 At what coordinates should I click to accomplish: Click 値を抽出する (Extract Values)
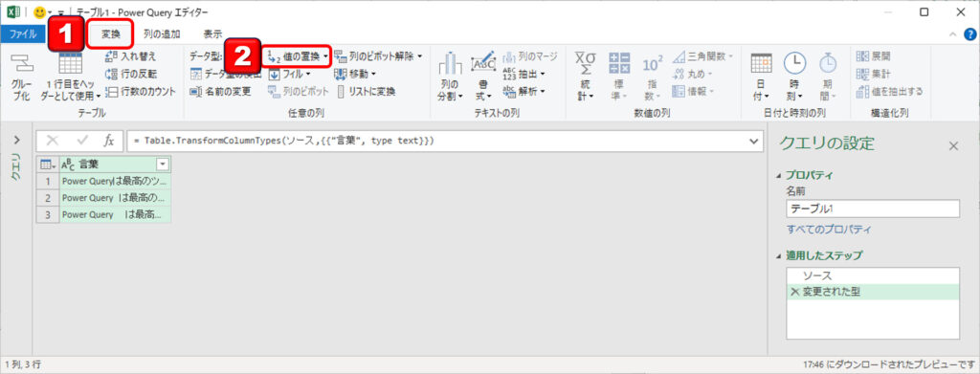coord(889,91)
